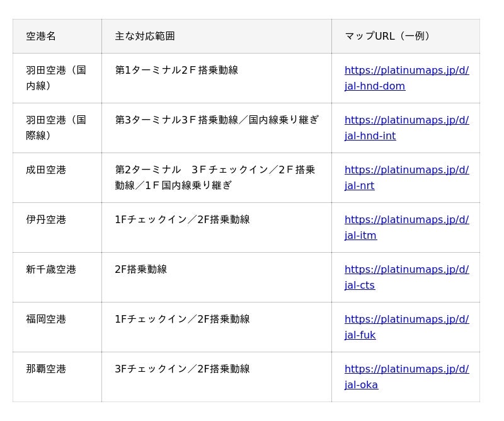Select the 羽田空港(国際線) cell

(x=56, y=128)
